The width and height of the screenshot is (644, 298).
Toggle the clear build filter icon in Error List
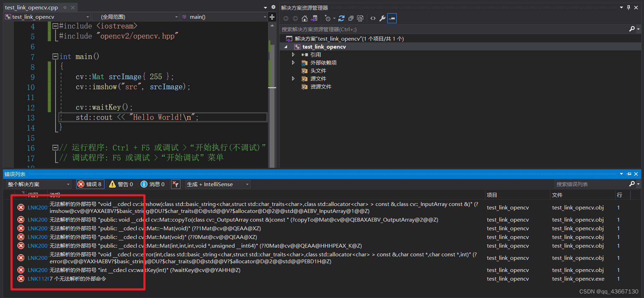[176, 184]
